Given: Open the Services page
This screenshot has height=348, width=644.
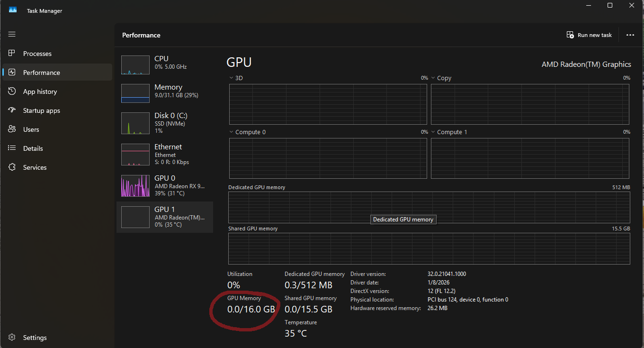Looking at the screenshot, I should [x=57, y=167].
